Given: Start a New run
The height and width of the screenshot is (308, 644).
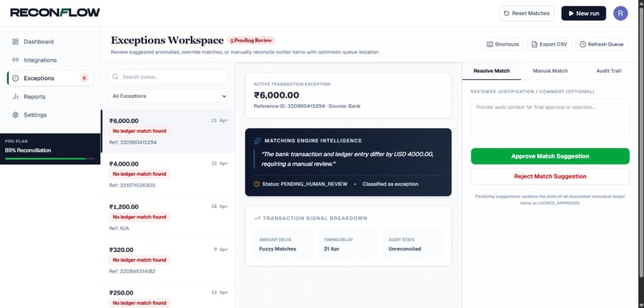Looking at the screenshot, I should (x=583, y=13).
